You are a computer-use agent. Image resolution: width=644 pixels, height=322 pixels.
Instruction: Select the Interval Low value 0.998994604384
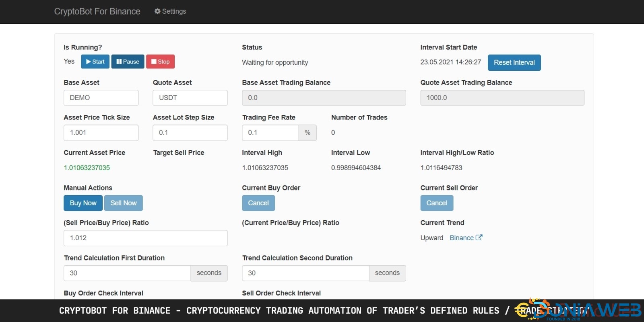tap(356, 168)
